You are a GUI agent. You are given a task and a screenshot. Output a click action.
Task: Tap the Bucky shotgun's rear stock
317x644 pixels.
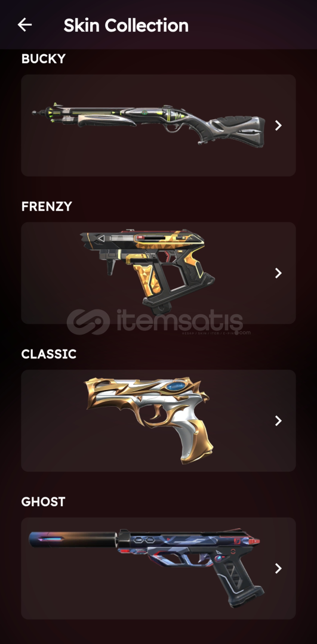[x=236, y=129]
